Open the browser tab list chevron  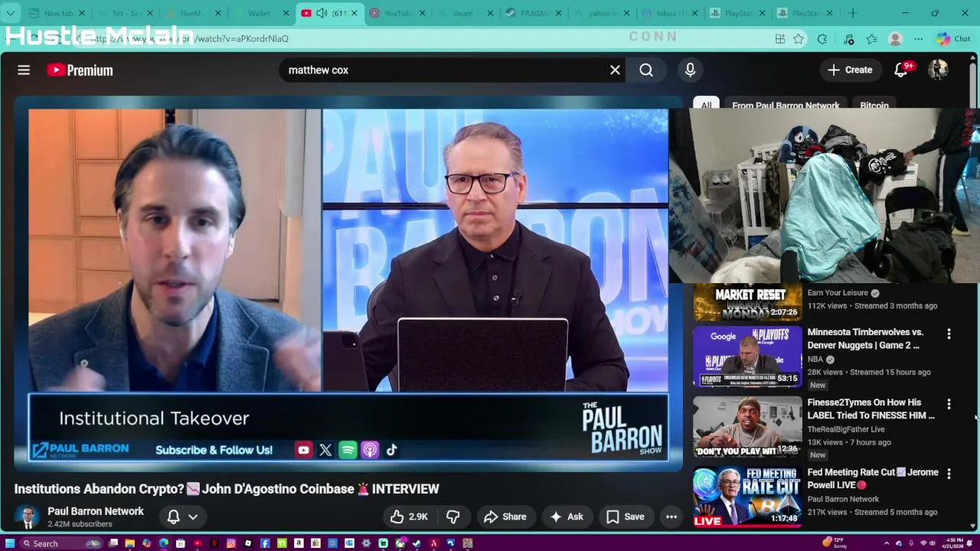click(x=11, y=13)
